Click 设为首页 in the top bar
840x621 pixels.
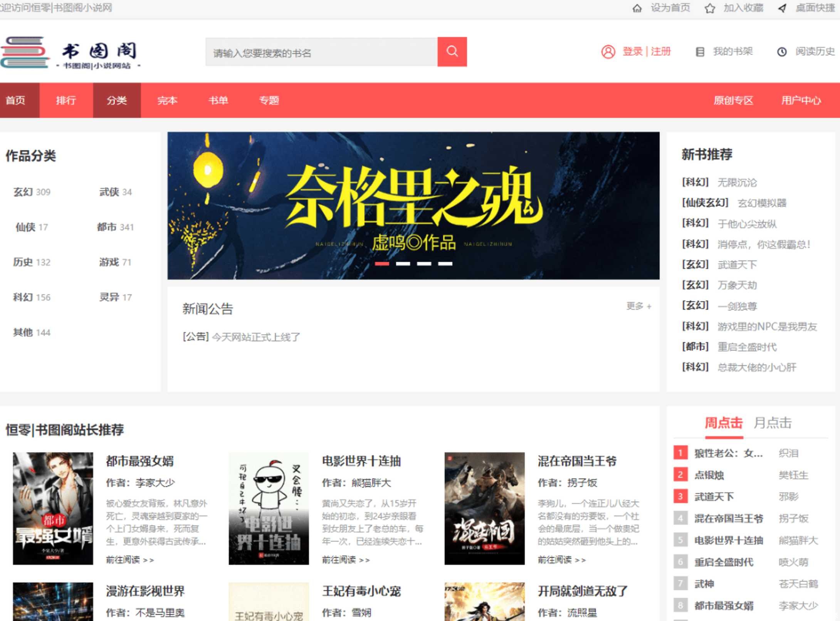(670, 8)
